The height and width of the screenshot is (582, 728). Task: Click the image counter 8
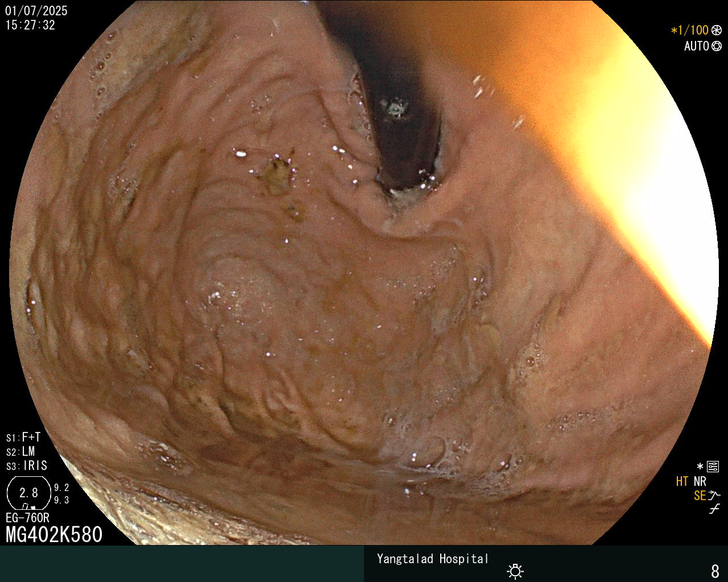coord(715,571)
